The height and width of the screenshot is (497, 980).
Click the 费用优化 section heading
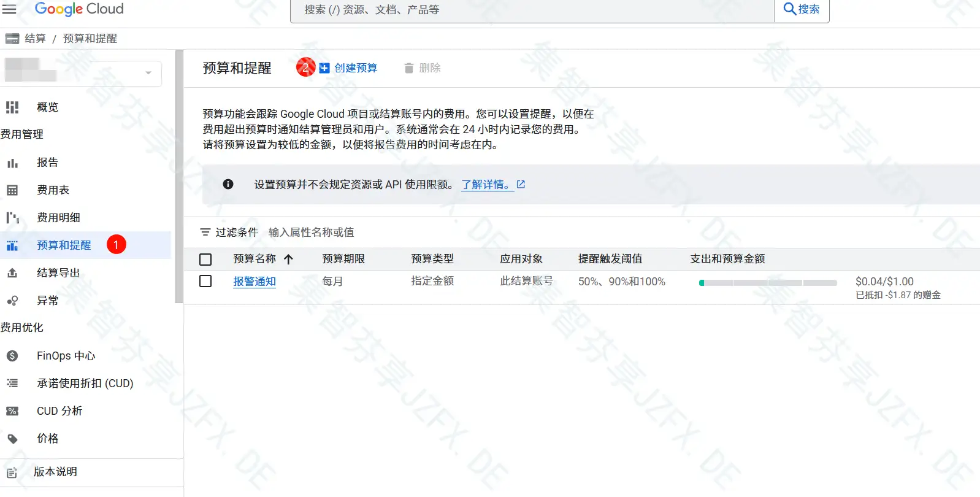(22, 328)
